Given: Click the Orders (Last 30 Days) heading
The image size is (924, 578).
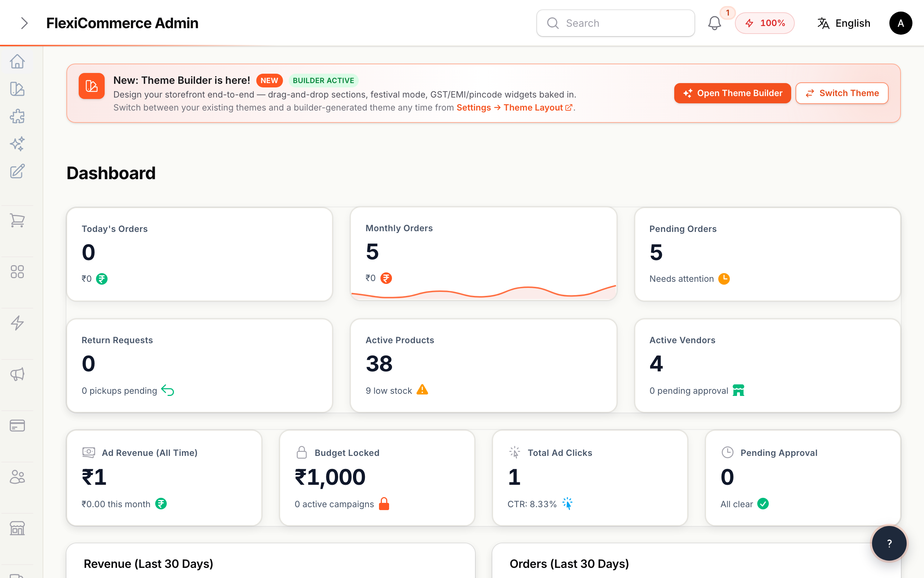Looking at the screenshot, I should coord(569,564).
